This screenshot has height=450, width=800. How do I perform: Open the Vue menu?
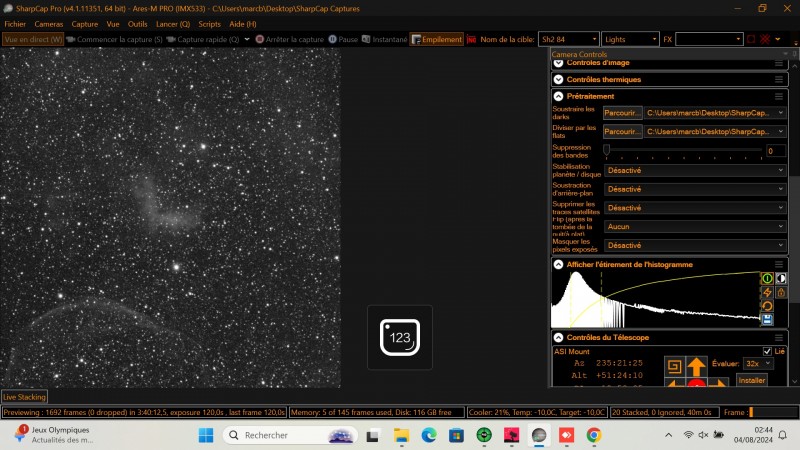(x=113, y=24)
